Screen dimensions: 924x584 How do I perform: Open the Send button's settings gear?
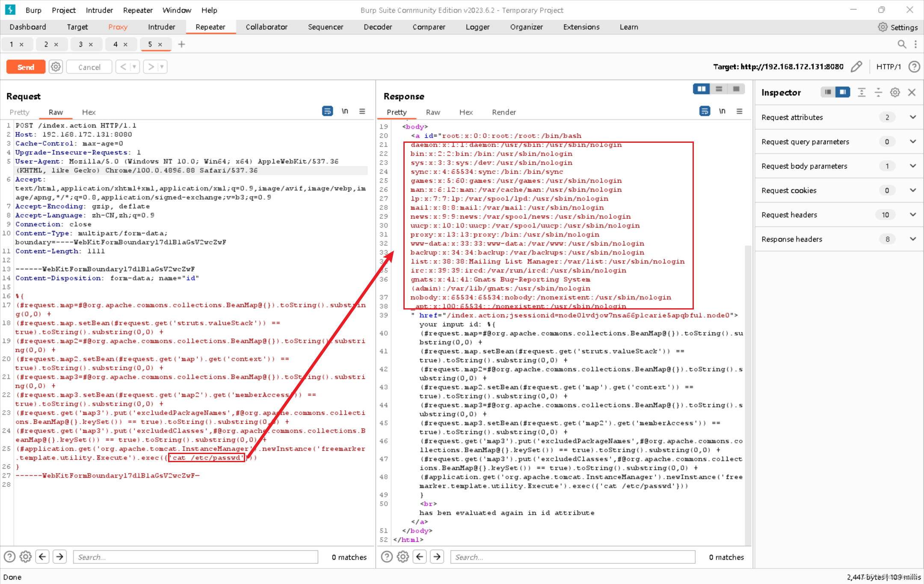pyautogui.click(x=56, y=67)
